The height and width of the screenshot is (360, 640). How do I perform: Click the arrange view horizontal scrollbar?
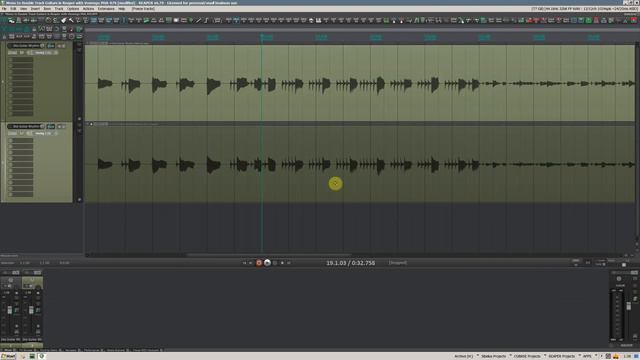tap(269, 255)
